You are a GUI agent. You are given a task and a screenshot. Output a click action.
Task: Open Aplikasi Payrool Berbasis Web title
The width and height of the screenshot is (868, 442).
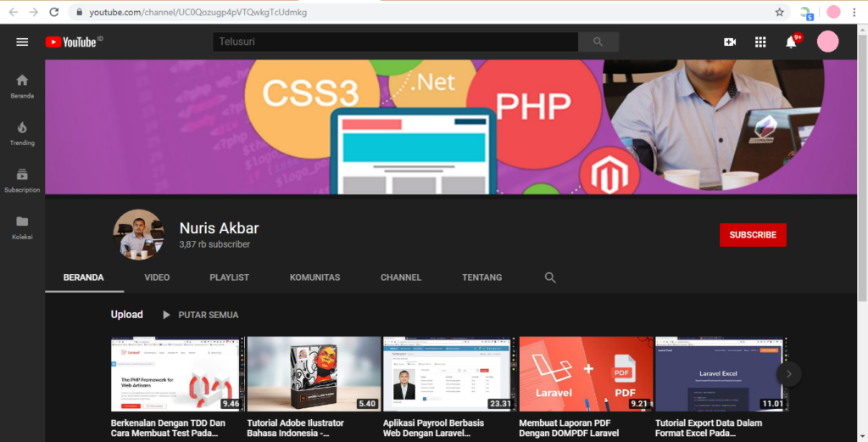point(433,428)
